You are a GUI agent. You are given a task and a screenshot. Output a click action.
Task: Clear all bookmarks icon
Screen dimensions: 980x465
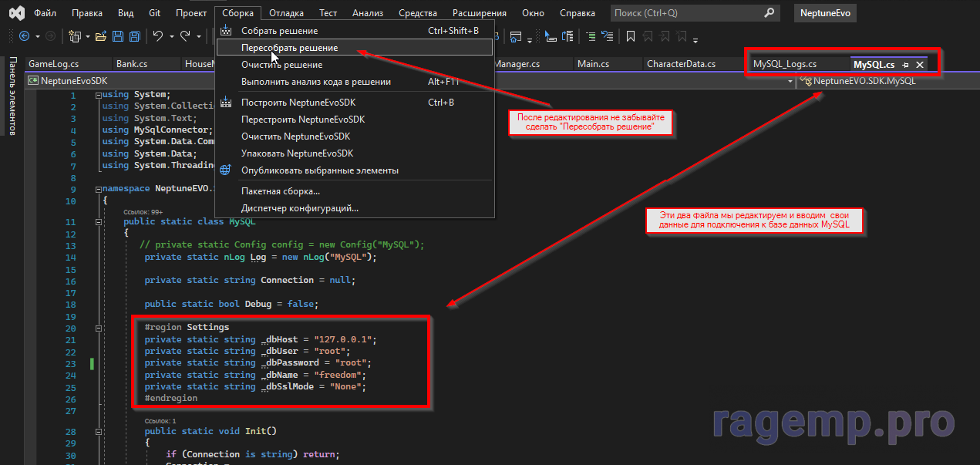(681, 36)
